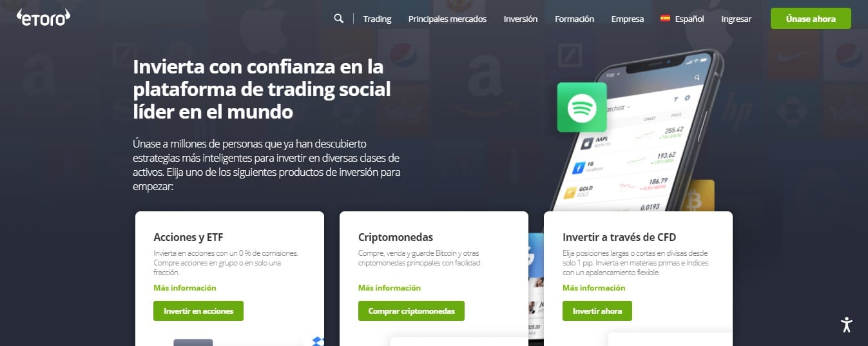868x346 pixels.
Task: Click the Spanish flag icon
Action: coord(665,19)
